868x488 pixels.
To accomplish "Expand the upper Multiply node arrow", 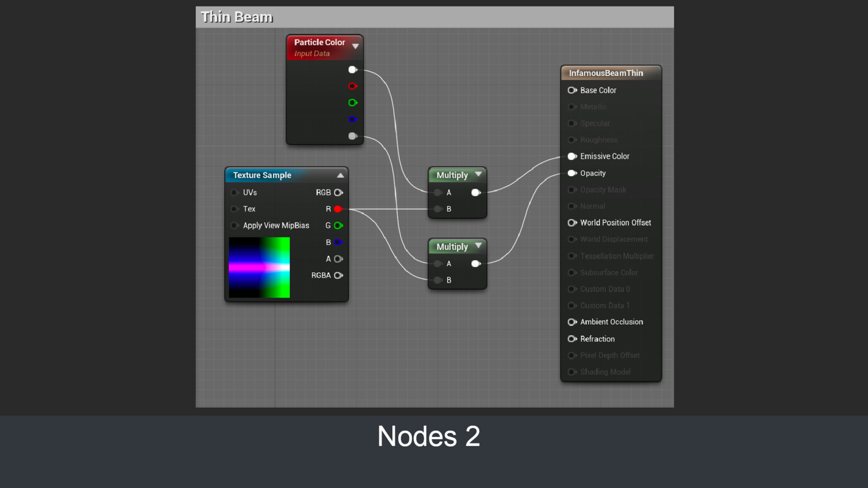I will [478, 175].
